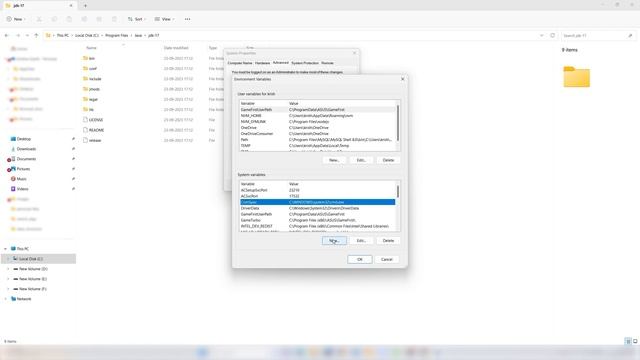Go up one folder level with up arrow
Screen dimensions: 640x360
coord(36,36)
